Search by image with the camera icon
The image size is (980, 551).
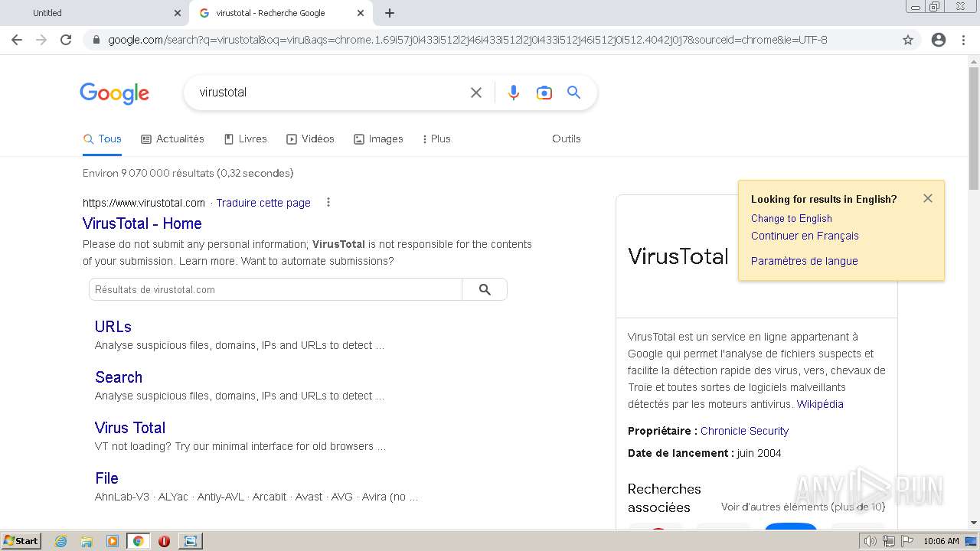pos(544,93)
